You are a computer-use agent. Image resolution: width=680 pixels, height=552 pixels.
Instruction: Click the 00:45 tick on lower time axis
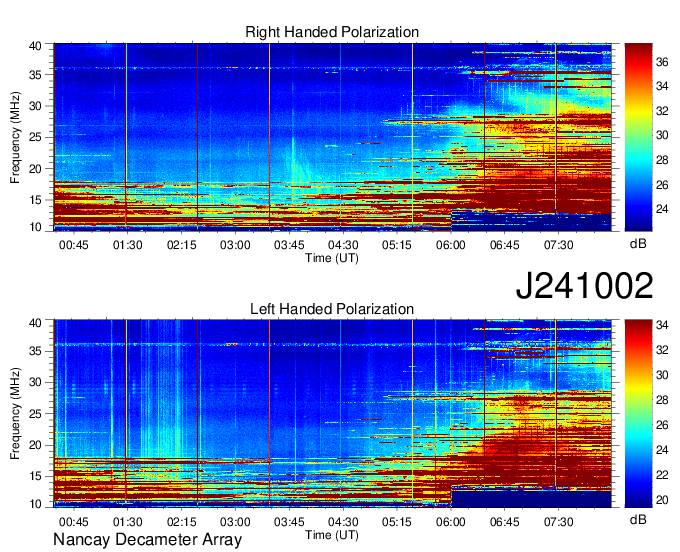point(74,522)
